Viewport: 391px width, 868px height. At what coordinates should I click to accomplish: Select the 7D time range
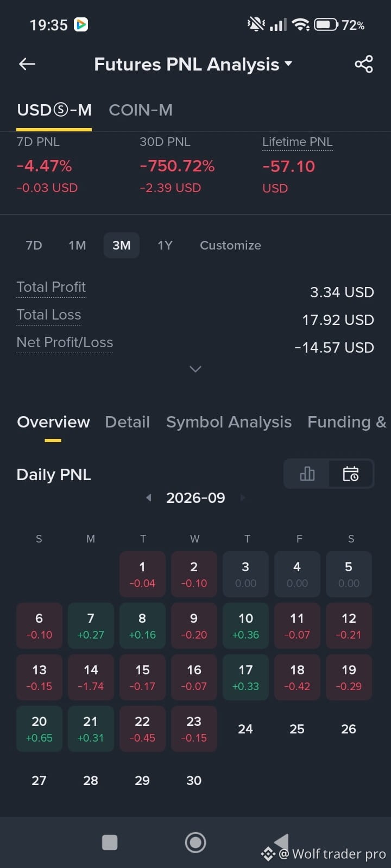34,245
